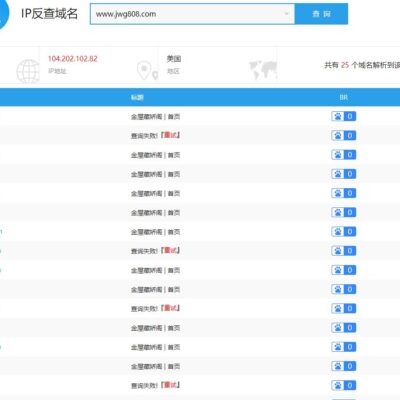
Task: Click the Baidu rank badge in last full row
Action: coord(344,386)
